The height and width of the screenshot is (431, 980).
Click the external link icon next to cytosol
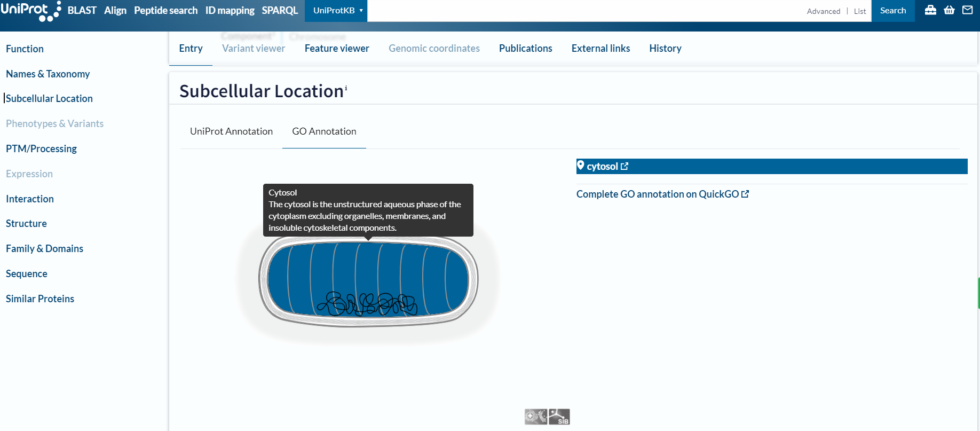(625, 166)
